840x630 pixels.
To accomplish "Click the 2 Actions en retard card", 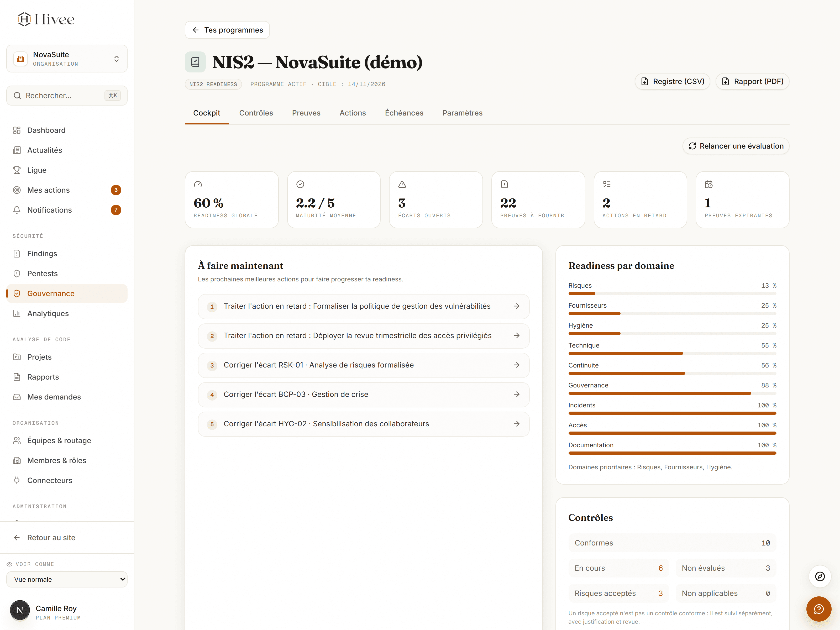I will (640, 200).
